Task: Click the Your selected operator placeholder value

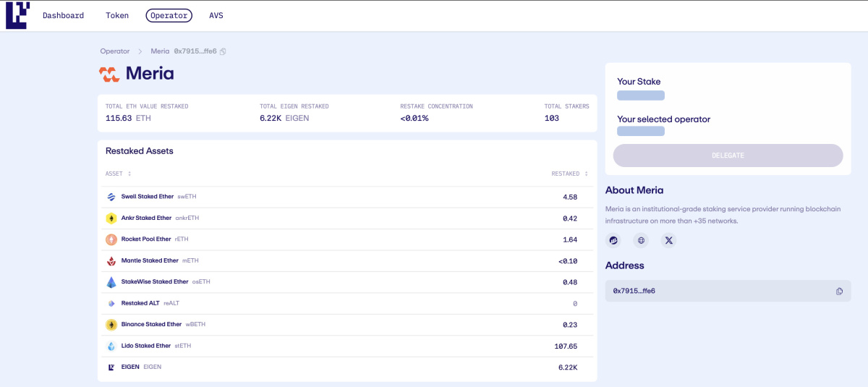Action: pyautogui.click(x=641, y=131)
